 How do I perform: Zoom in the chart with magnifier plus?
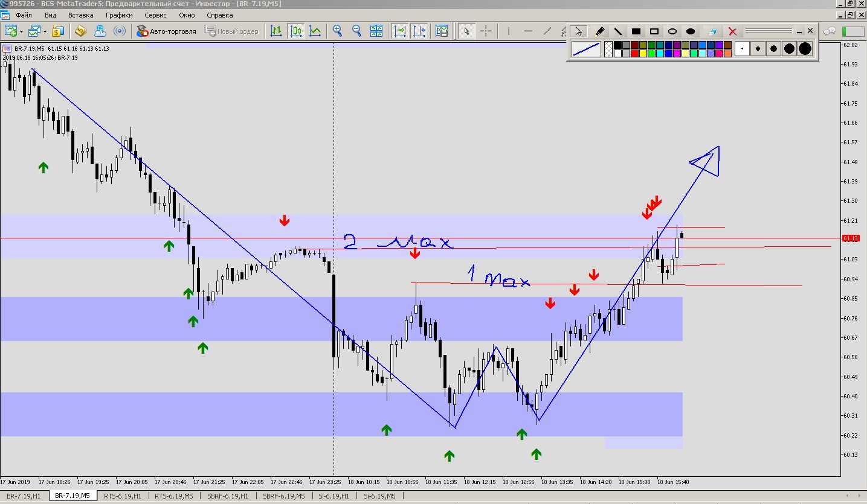(337, 31)
